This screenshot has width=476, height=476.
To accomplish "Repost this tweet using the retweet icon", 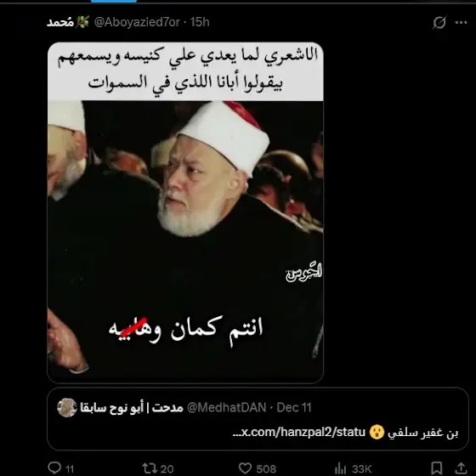I will click(x=149, y=468).
